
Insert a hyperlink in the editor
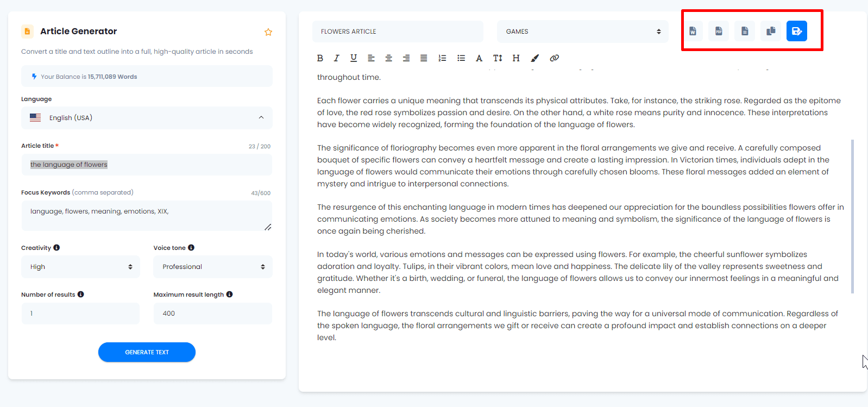[554, 58]
